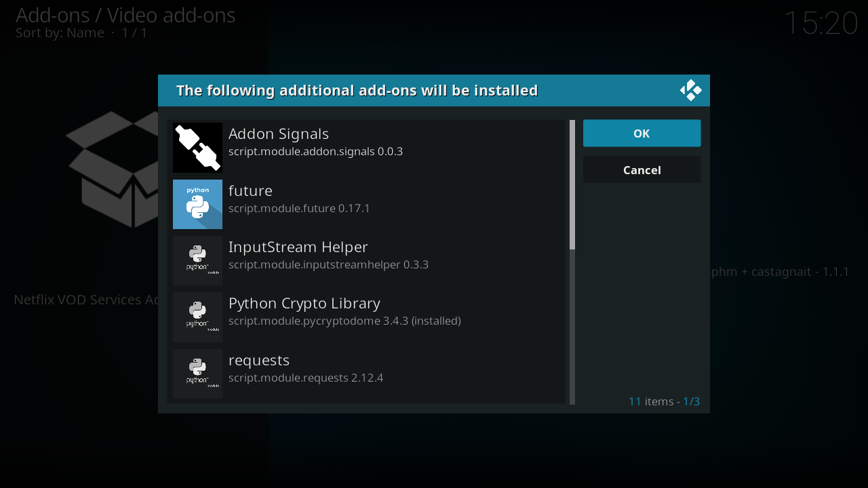Choose the "Python Crypto Library" entry name

tap(304, 303)
